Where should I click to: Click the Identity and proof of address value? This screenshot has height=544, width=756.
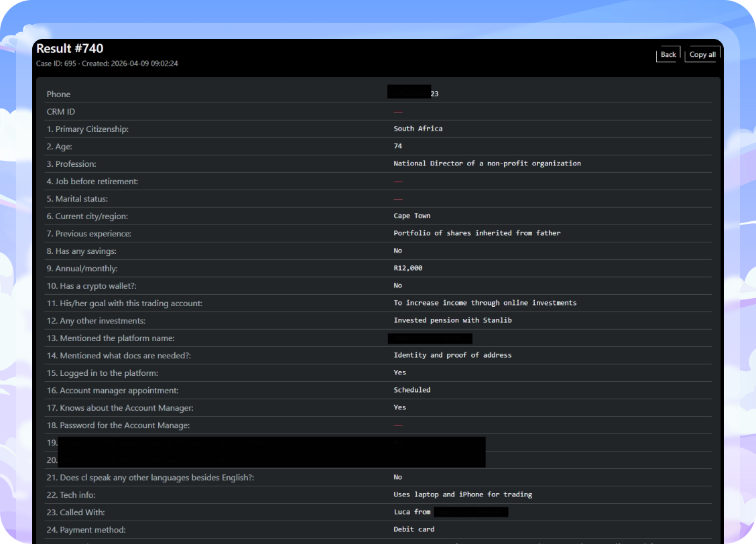[x=452, y=355]
